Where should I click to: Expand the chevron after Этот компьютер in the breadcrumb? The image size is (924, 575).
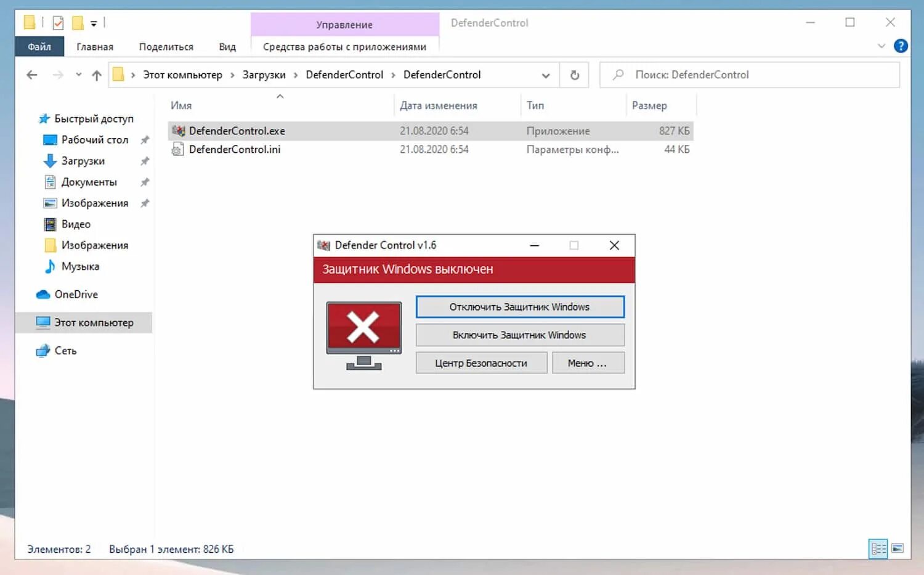tap(232, 75)
